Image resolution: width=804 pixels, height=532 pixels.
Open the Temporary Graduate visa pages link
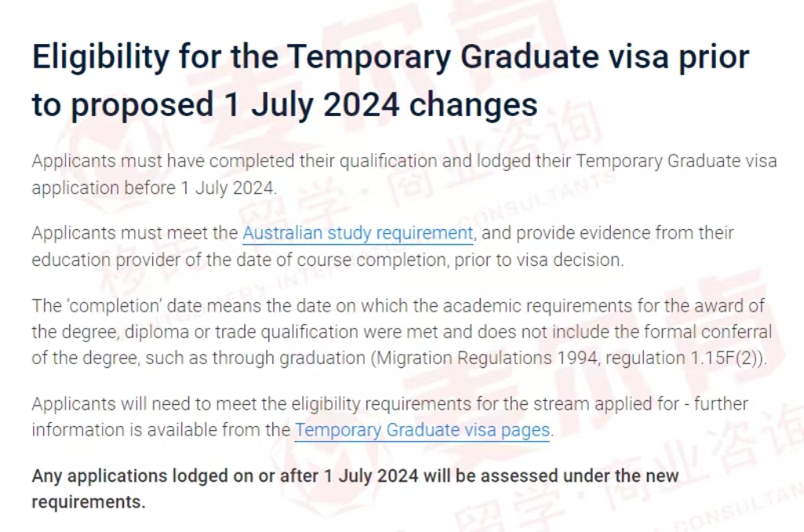422,430
